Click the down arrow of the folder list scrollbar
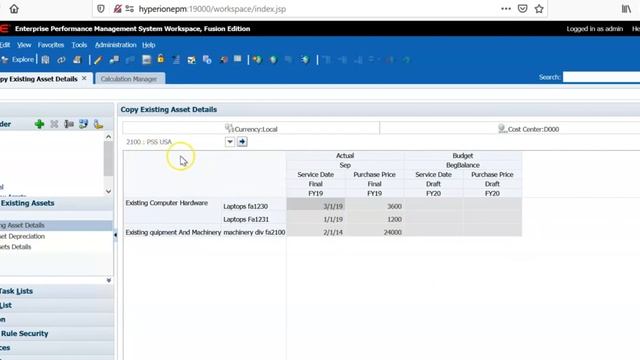640x360 pixels. 109,191
